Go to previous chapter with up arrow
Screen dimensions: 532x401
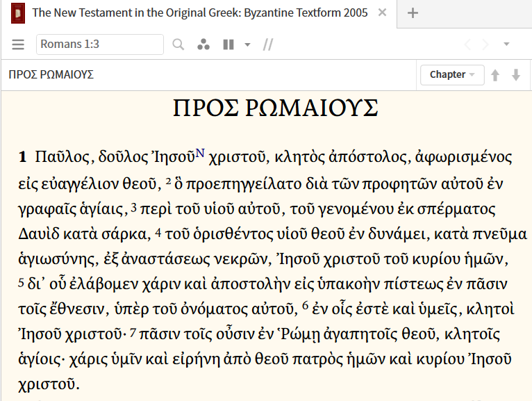pos(495,75)
